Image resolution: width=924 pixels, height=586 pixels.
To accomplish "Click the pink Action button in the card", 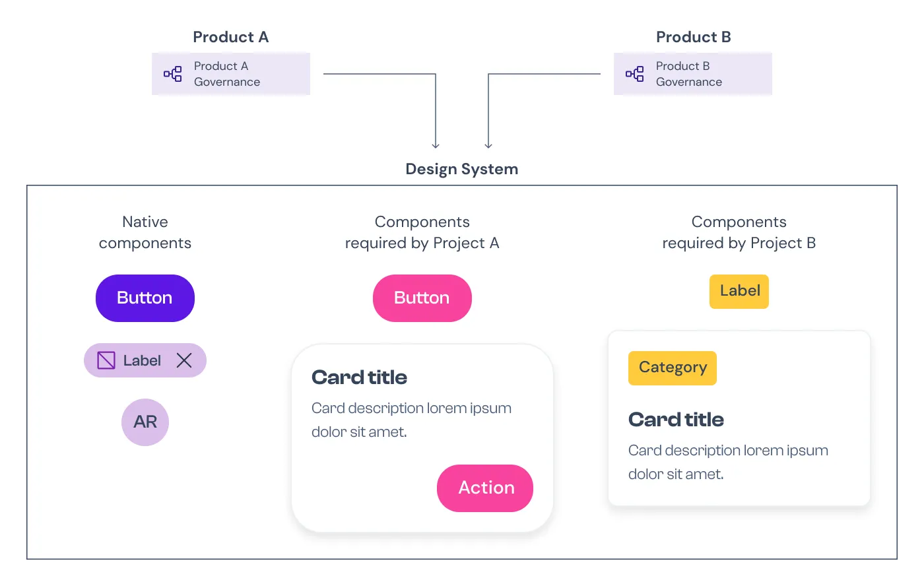I will [485, 488].
